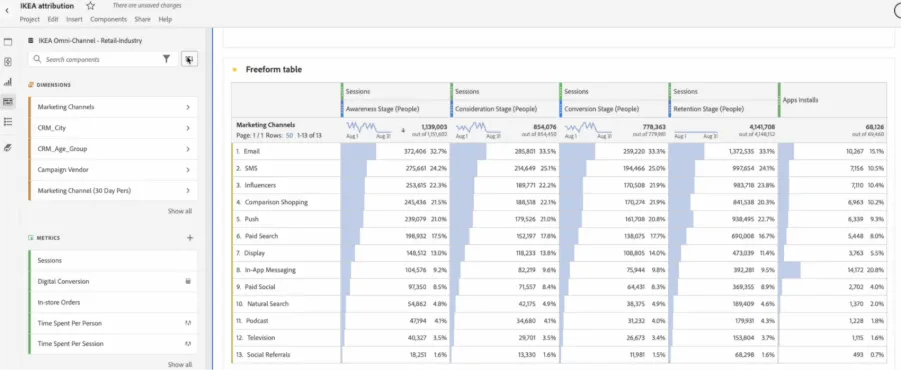This screenshot has height=370, width=901.
Task: Click the second left rail icon below Panels
Action: coord(8,62)
